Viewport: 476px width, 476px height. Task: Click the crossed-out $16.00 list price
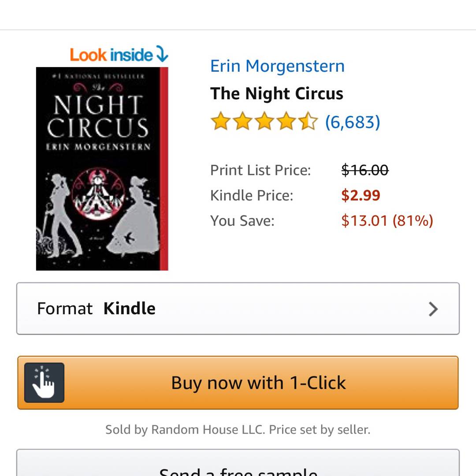[364, 170]
